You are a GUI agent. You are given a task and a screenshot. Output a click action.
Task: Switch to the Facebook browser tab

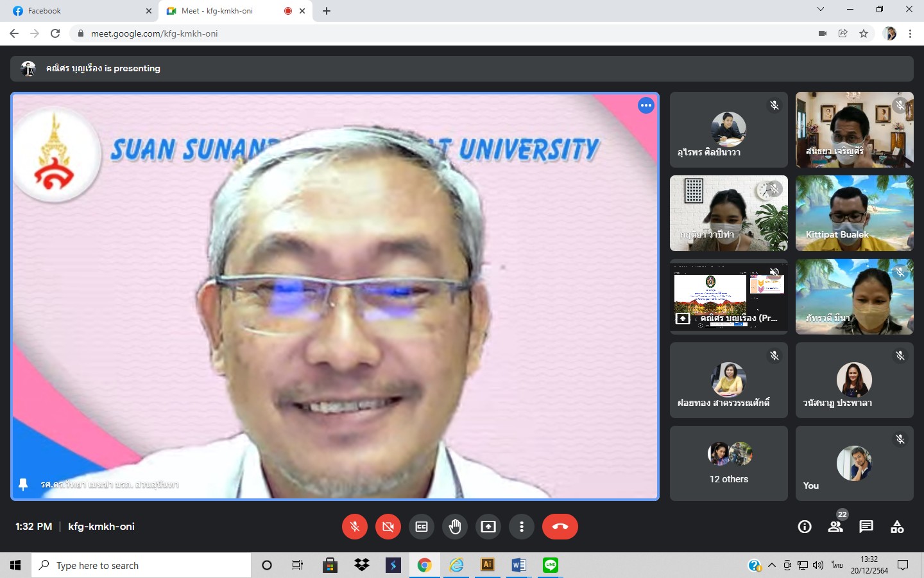click(77, 11)
